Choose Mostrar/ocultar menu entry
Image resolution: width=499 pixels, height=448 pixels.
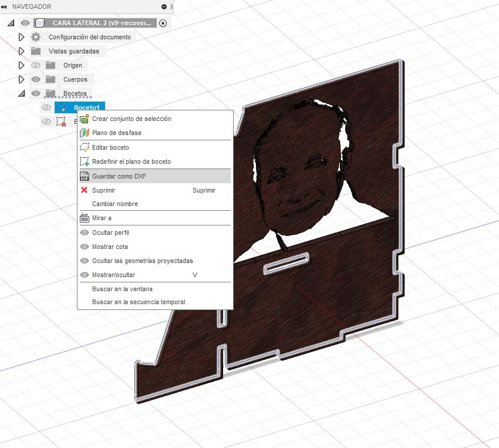point(156,275)
